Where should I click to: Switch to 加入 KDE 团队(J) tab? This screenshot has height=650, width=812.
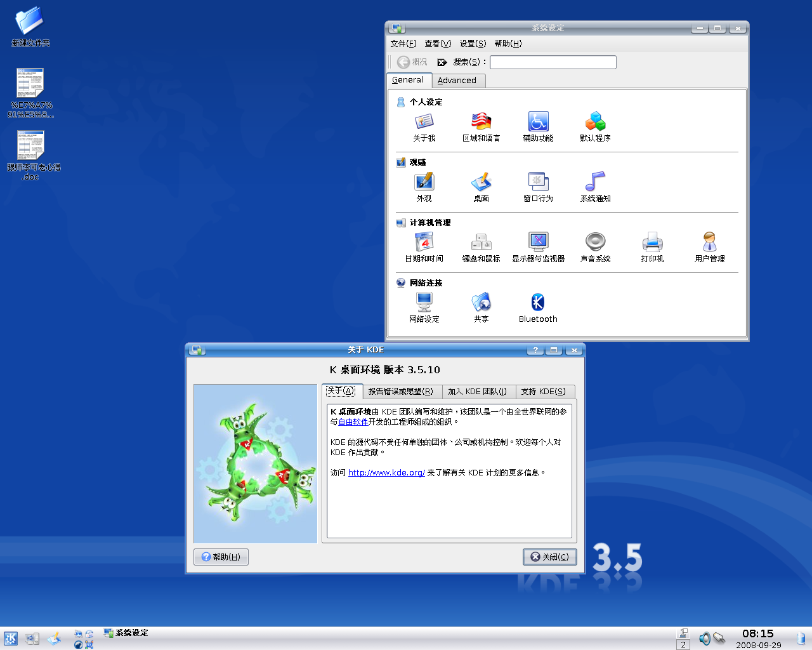(x=478, y=392)
